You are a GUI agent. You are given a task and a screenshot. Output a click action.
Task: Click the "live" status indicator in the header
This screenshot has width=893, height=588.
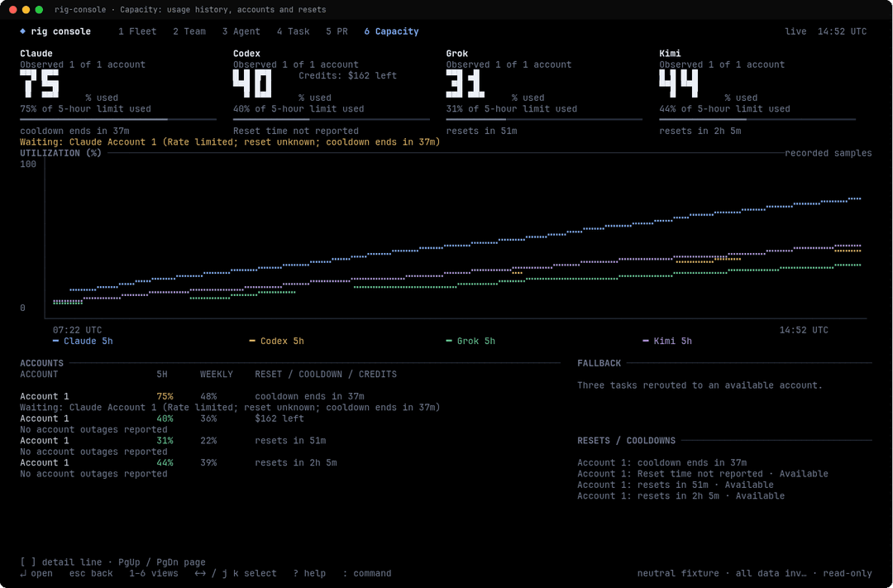coord(795,31)
